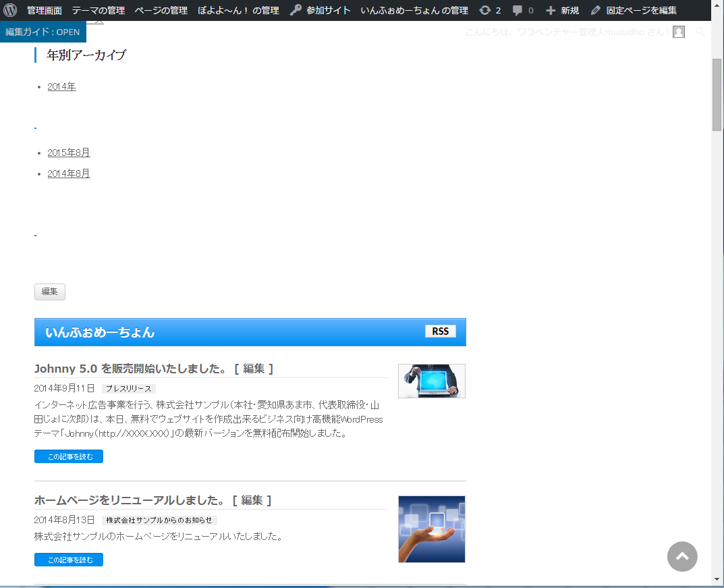Open the ホームページをリニューアルしました article title
Screen dimensions: 724x588
point(130,500)
